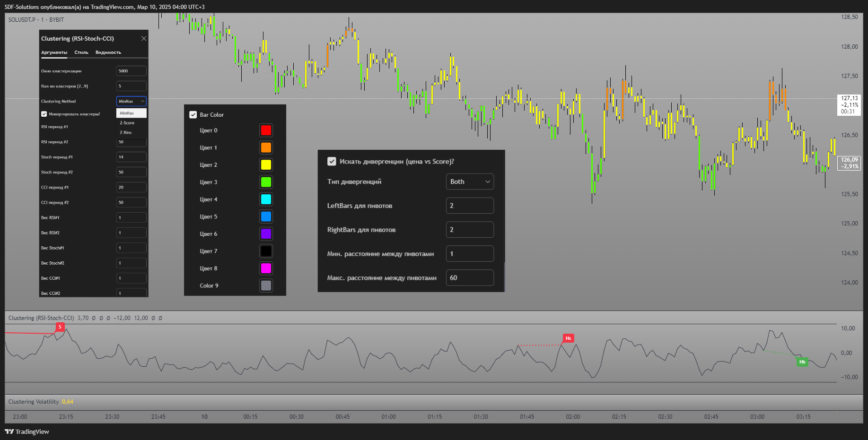Click the Вес Stoch#1 input field
Viewport: 868px width, 440px height.
point(132,248)
